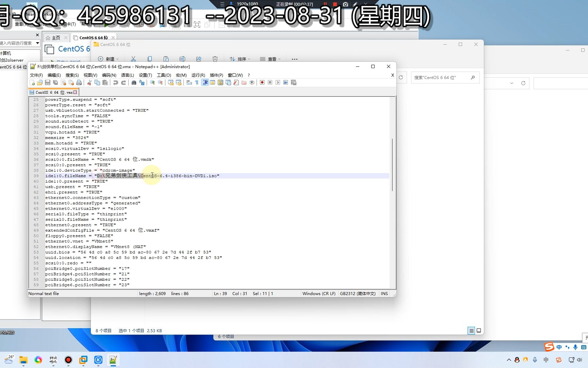Open File Explorer from the Windows taskbar
Screen dimensions: 588x368
point(23,360)
